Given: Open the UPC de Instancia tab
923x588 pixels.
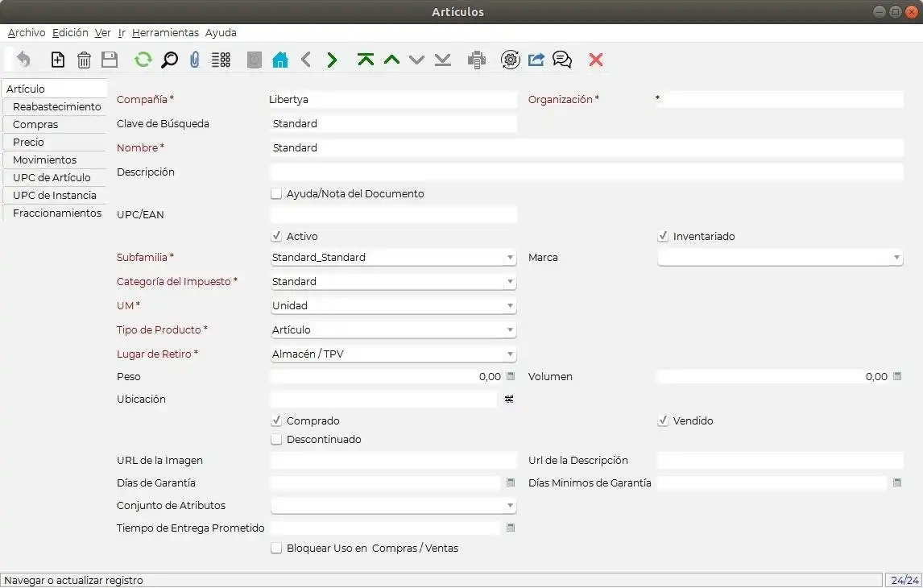Looking at the screenshot, I should point(55,195).
